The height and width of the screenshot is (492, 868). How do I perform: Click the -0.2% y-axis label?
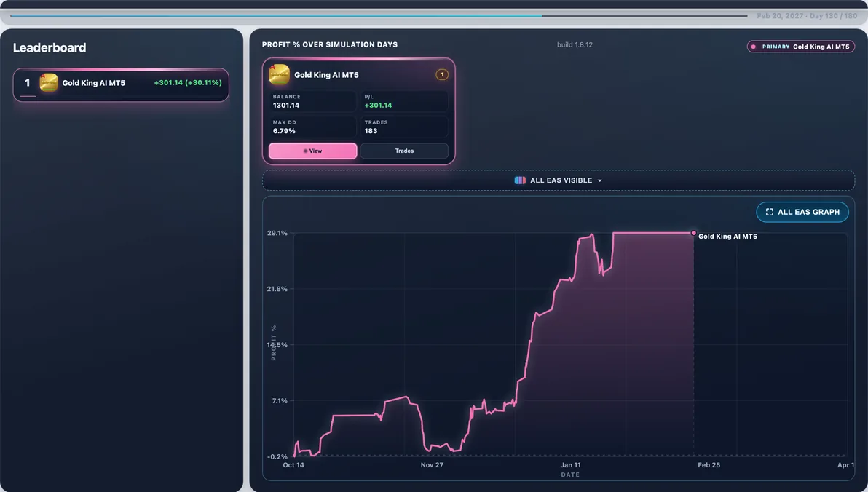tap(277, 456)
